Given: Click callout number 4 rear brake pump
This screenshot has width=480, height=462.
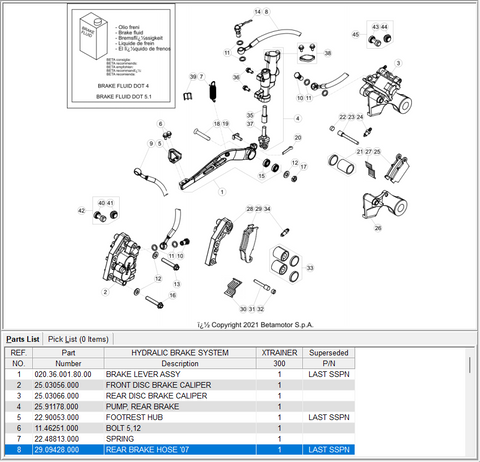Looking at the screenshot, I should (x=298, y=118).
